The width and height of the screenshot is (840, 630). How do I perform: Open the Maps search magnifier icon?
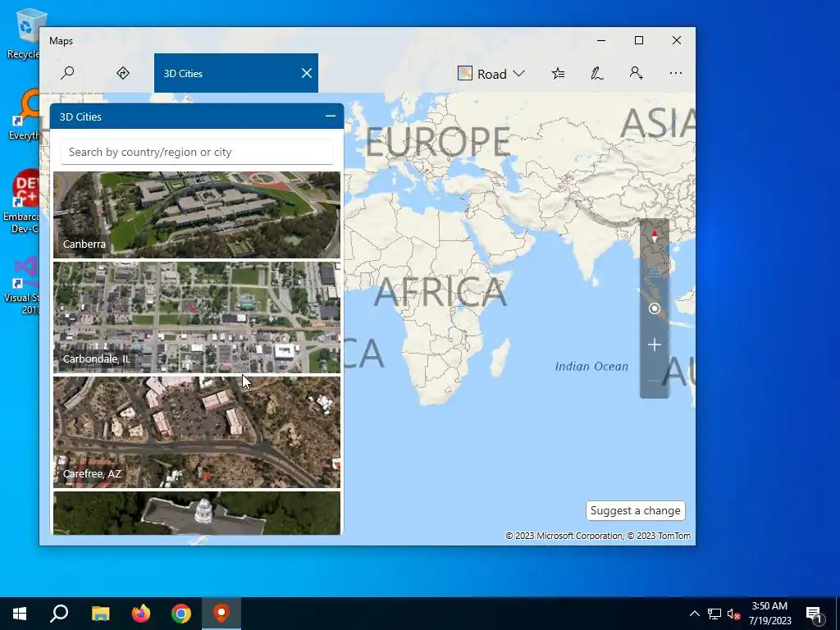[67, 73]
